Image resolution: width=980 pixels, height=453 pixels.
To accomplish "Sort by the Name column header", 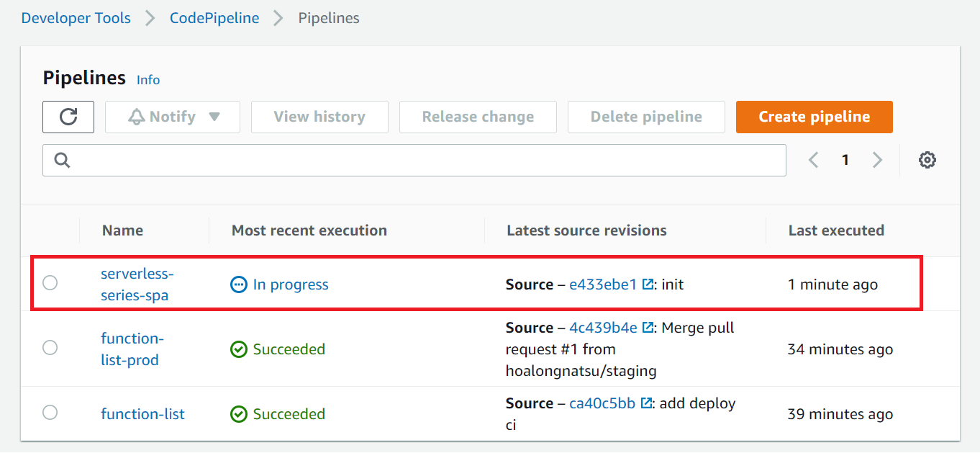I will pos(122,230).
